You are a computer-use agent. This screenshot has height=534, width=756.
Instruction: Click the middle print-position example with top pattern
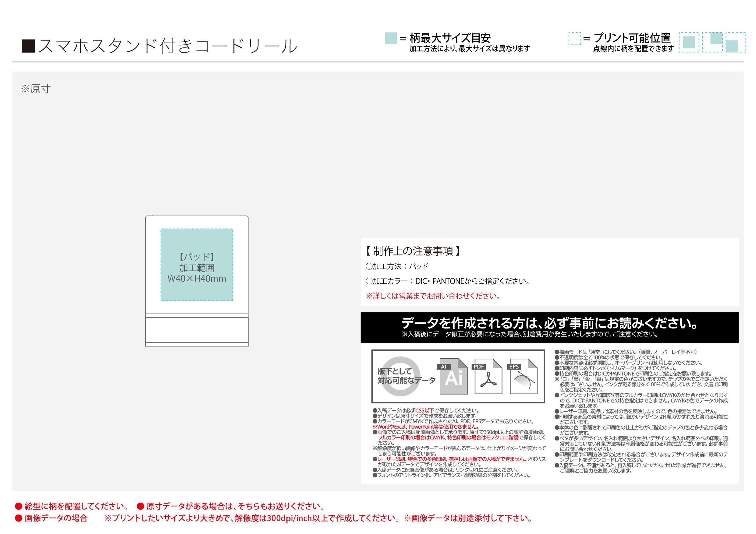pos(712,42)
